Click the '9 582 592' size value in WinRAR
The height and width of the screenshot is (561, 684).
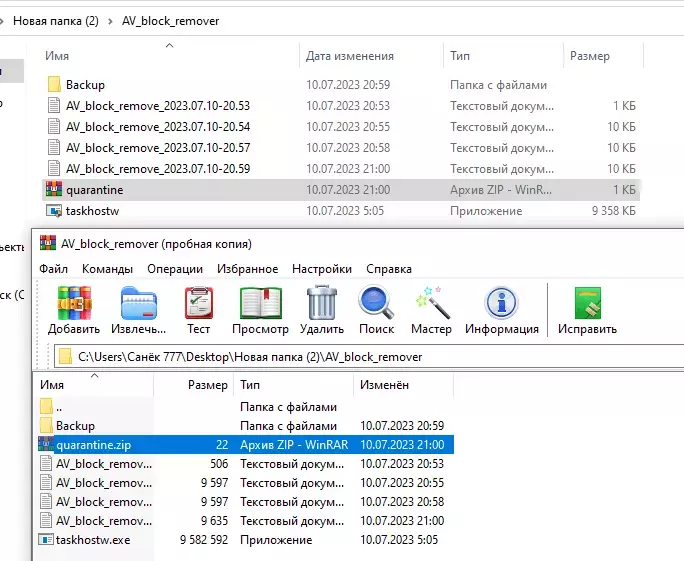[x=204, y=540]
